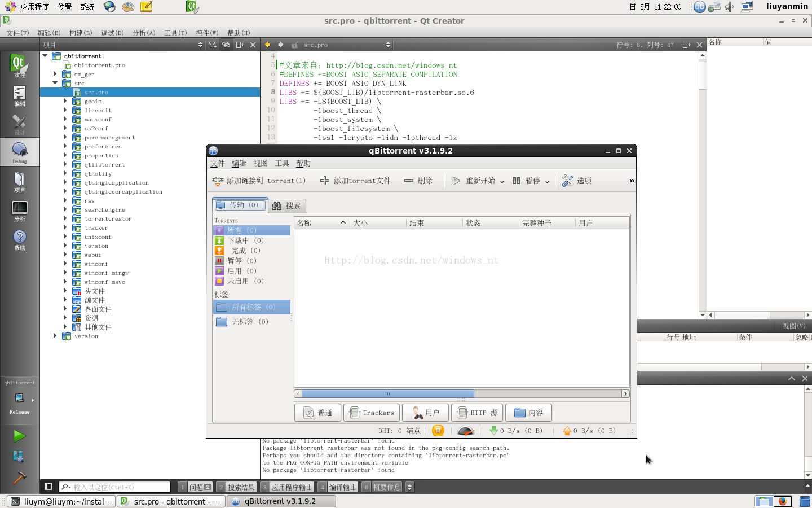812x508 pixels.
Task: Select the Paused filter in qBittorrent sidebar
Action: click(x=251, y=261)
